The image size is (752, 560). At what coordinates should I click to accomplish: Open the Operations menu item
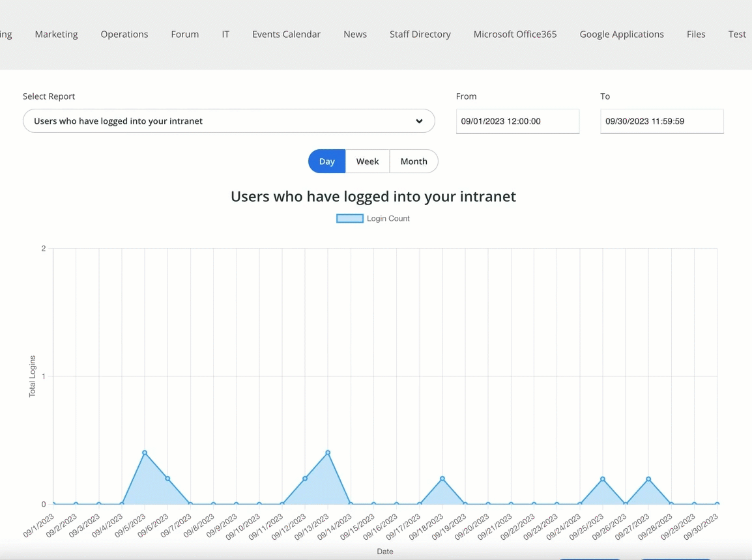click(124, 34)
